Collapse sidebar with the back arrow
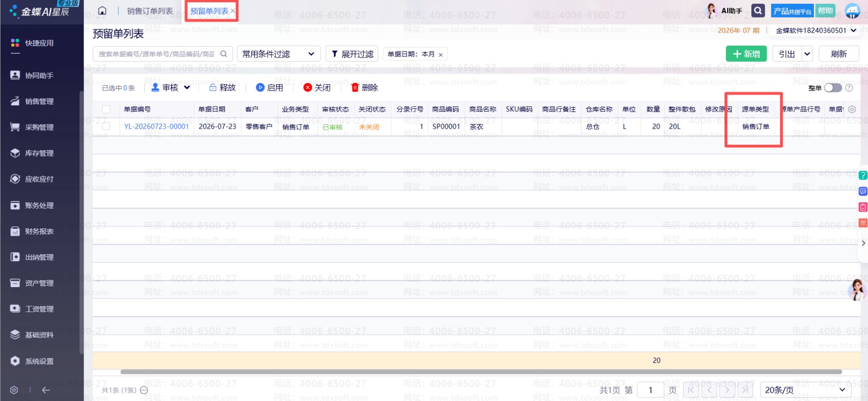Image resolution: width=868 pixels, height=401 pixels. click(x=46, y=390)
